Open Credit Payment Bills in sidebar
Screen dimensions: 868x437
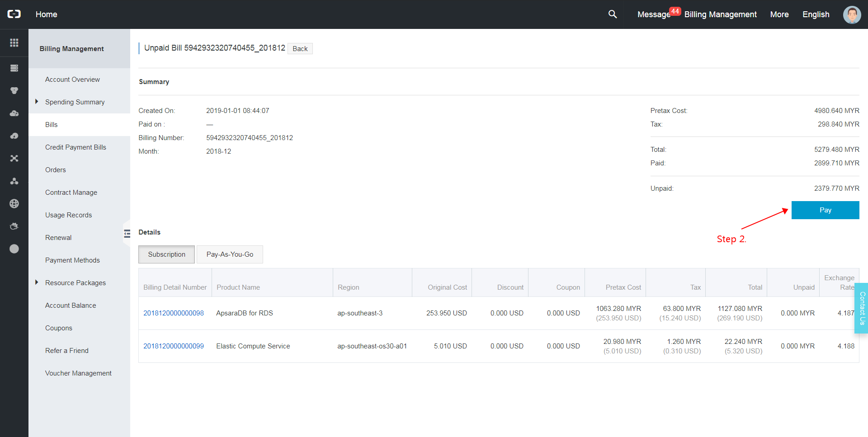click(x=75, y=147)
